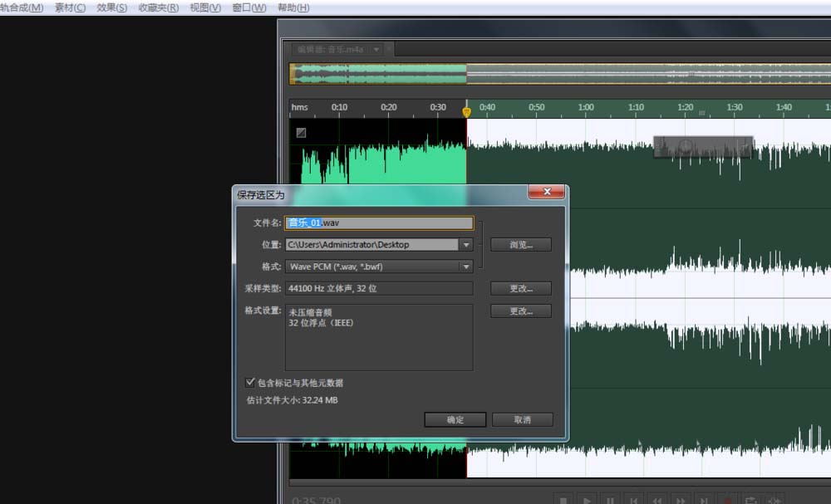
Task: Click the Play transport button
Action: pos(587,500)
